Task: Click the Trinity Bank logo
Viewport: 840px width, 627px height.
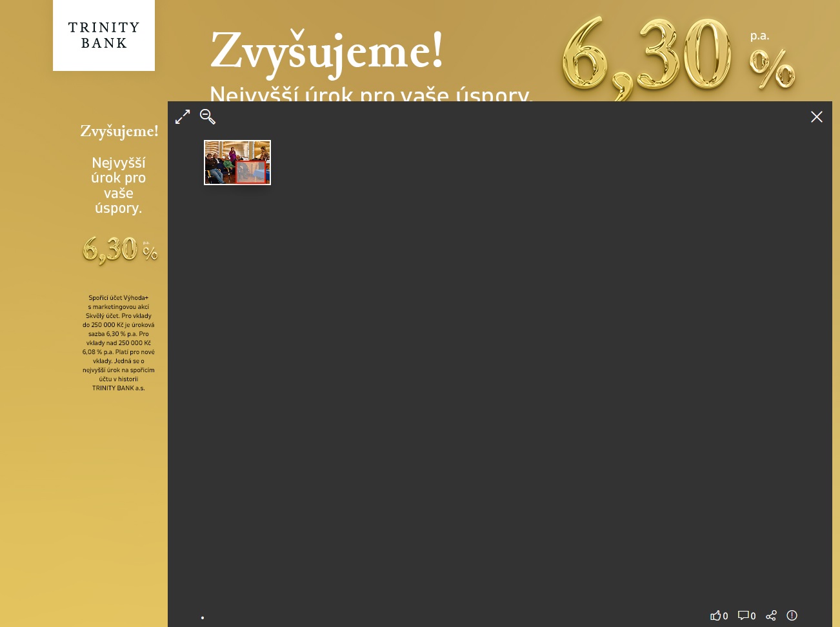Action: coord(104,35)
